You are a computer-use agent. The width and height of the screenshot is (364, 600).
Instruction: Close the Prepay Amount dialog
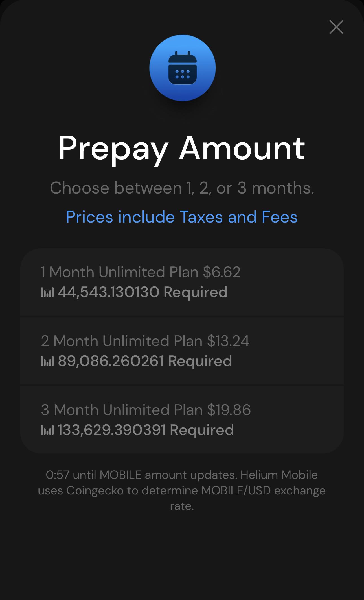click(336, 27)
